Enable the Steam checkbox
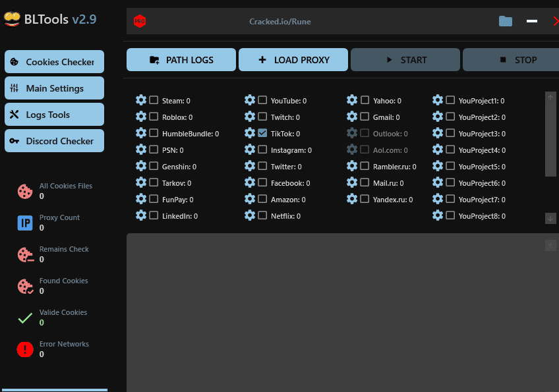 coord(152,100)
